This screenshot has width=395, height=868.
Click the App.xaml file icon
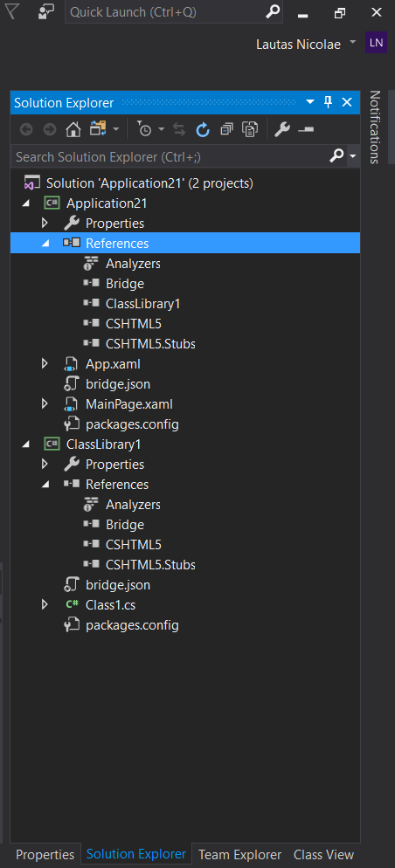click(72, 364)
